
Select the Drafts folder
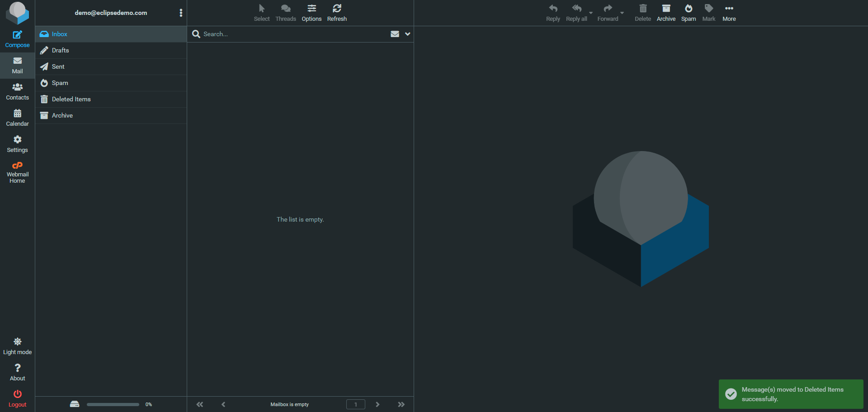tap(60, 50)
